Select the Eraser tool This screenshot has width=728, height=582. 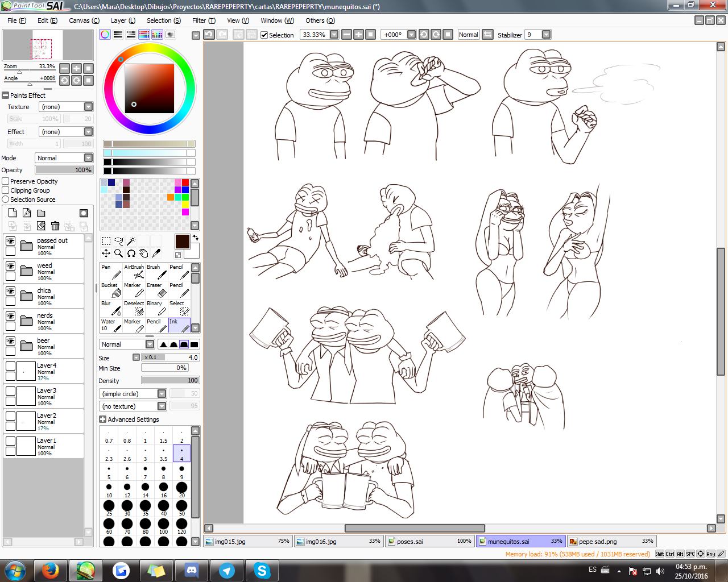pos(156,290)
